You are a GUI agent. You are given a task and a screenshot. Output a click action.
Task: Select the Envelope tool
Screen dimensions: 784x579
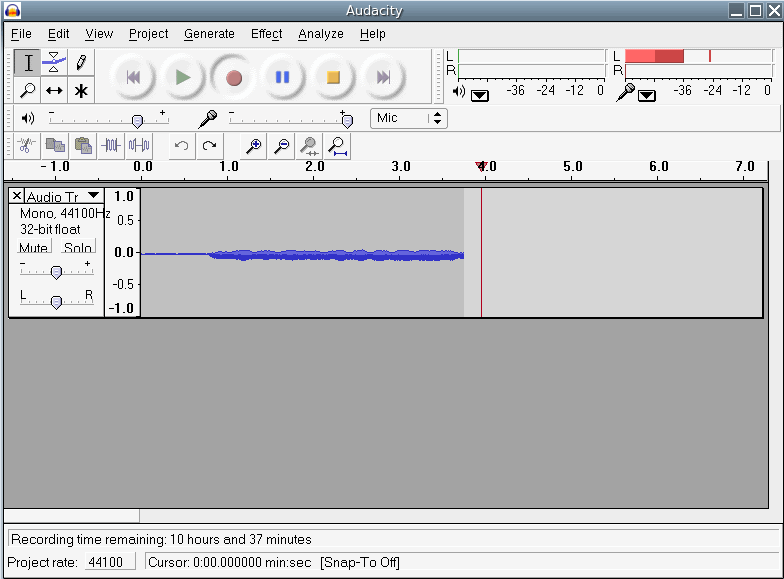pyautogui.click(x=54, y=62)
